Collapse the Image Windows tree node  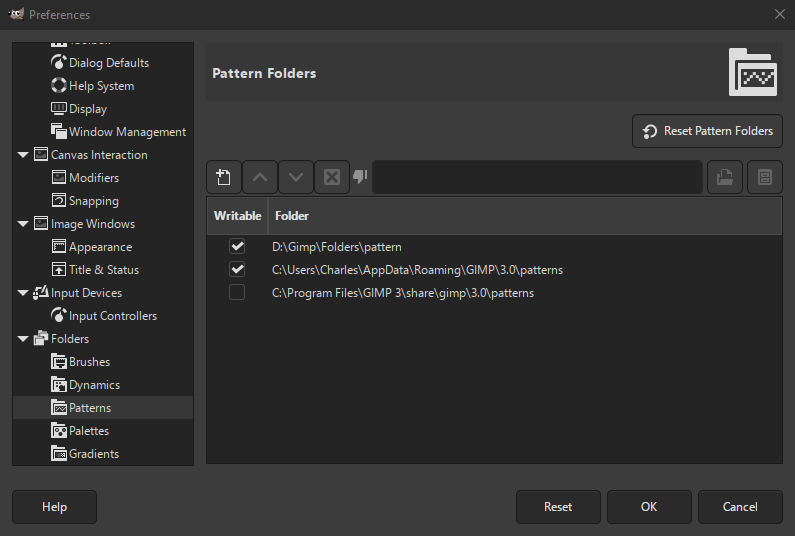coord(23,224)
